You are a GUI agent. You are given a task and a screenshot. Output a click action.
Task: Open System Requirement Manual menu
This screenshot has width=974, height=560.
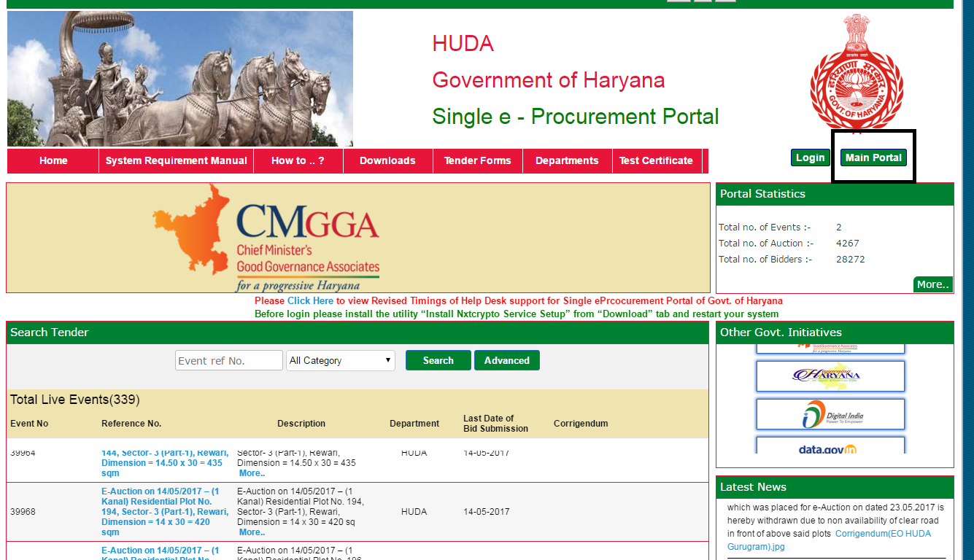176,160
